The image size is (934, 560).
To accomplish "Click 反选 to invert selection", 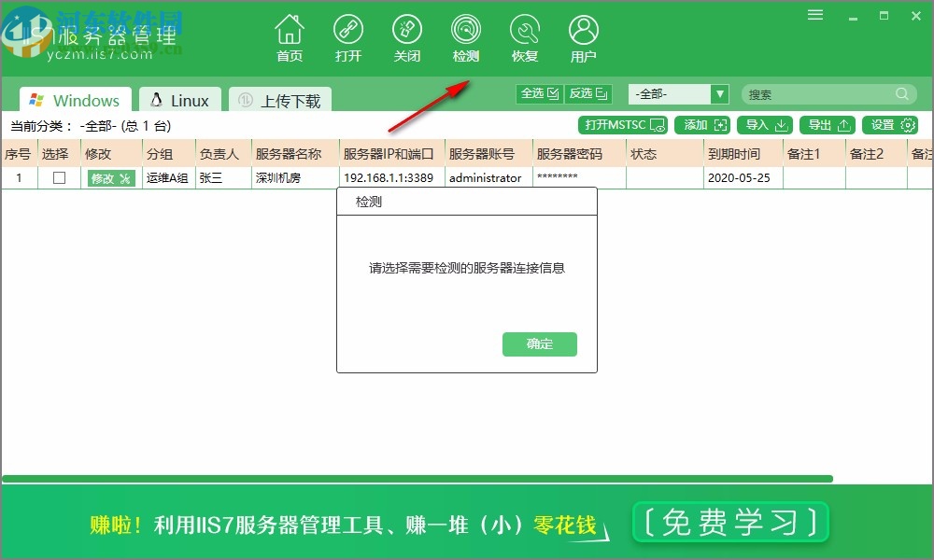I will 589,93.
